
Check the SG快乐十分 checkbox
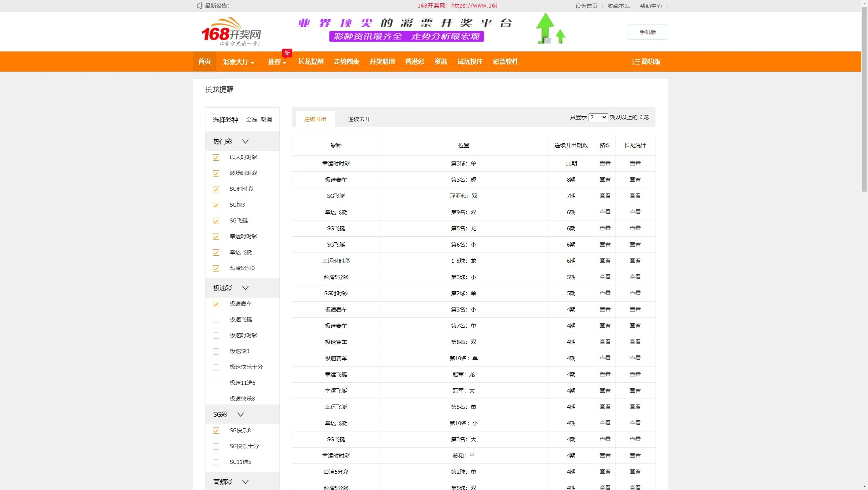click(x=216, y=446)
